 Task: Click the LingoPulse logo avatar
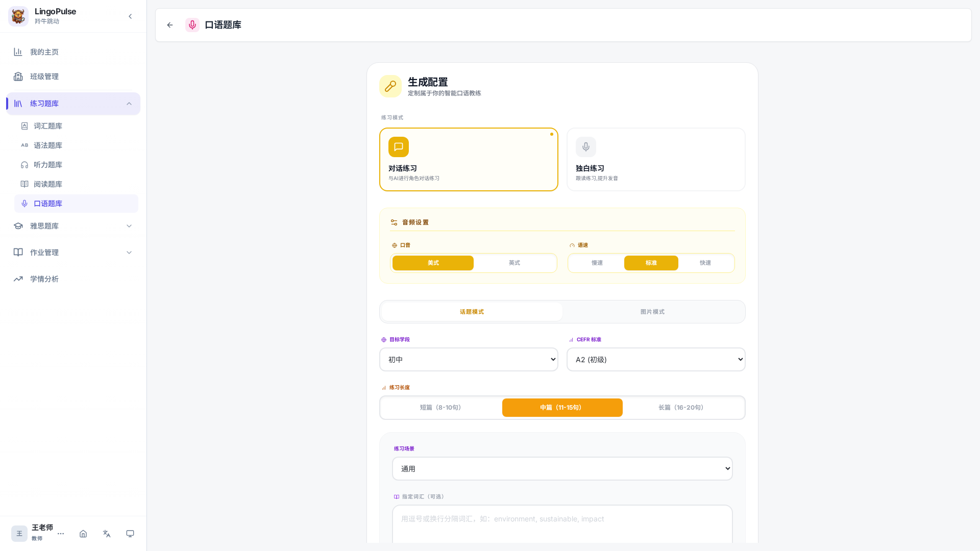pyautogui.click(x=18, y=16)
